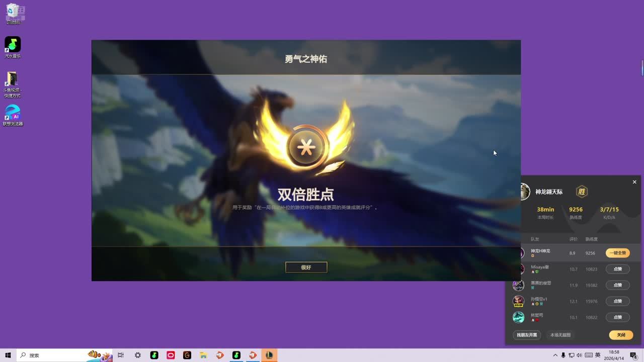Open the taskbar clock showing 18:58
The image size is (644, 362).
(614, 355)
